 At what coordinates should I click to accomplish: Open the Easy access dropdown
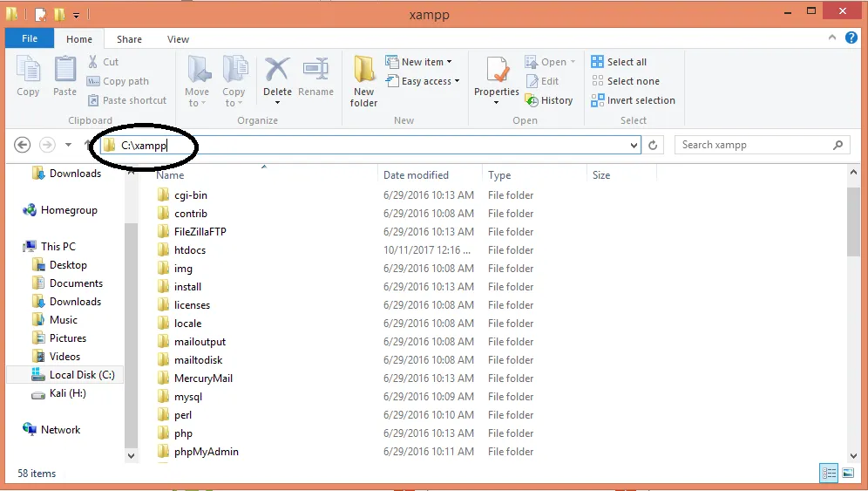coord(423,81)
